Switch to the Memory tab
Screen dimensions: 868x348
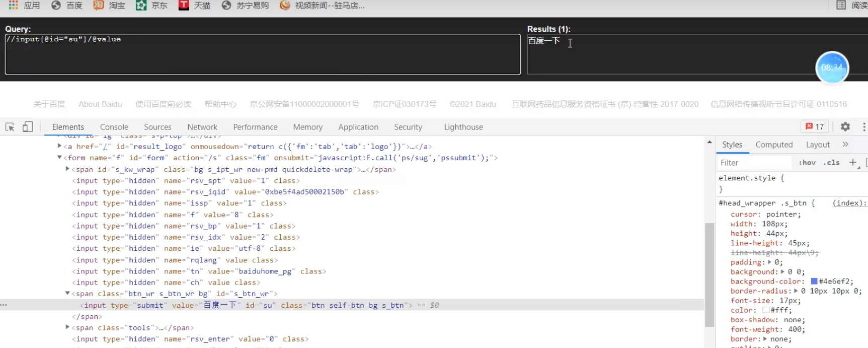(x=308, y=127)
